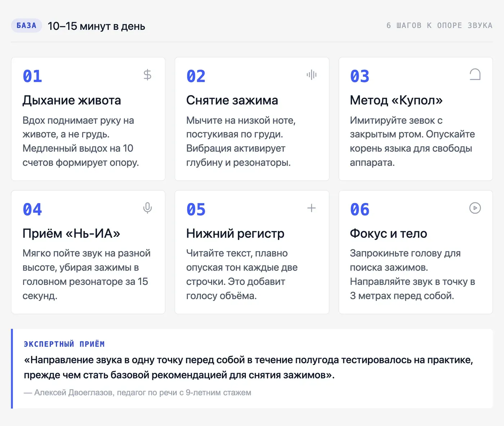Click the quote starting '«Направление звука'

tap(248, 367)
